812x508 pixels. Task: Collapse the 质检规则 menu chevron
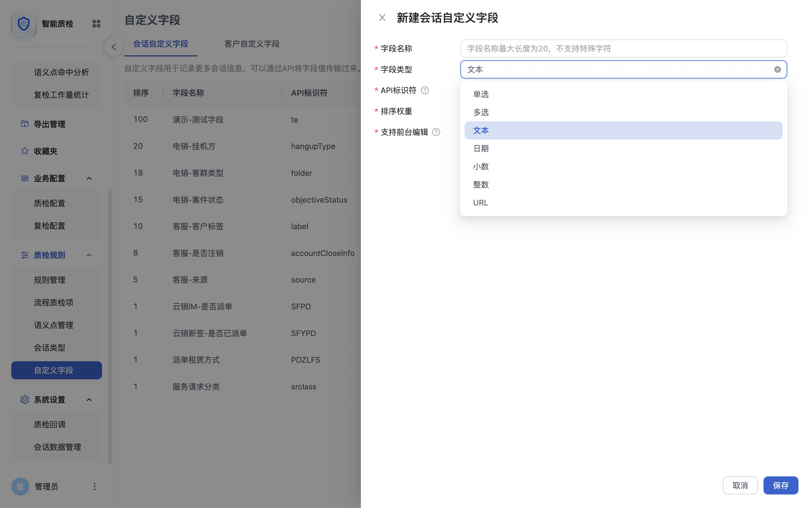pos(89,255)
